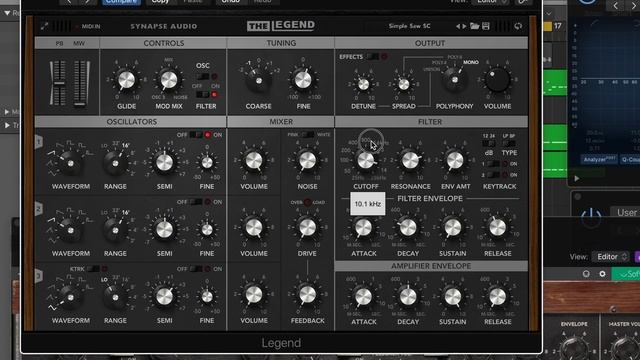
Task: Click the Filter Envelope ATTACK knob
Action: pos(363,227)
